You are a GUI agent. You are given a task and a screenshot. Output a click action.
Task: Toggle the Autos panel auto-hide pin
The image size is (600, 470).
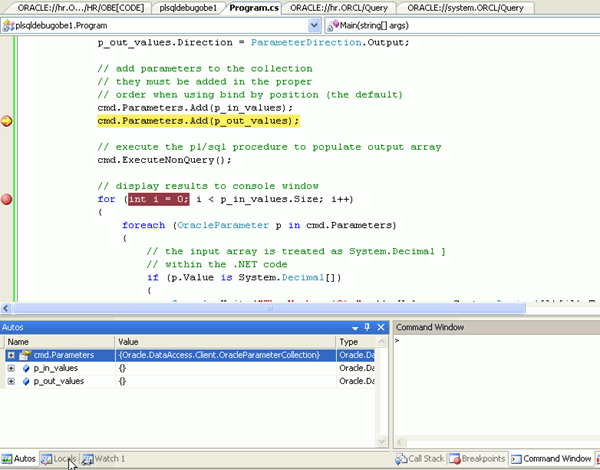point(367,327)
